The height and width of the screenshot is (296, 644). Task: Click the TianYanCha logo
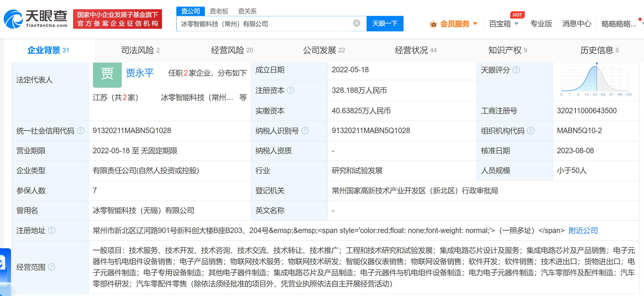pos(35,19)
